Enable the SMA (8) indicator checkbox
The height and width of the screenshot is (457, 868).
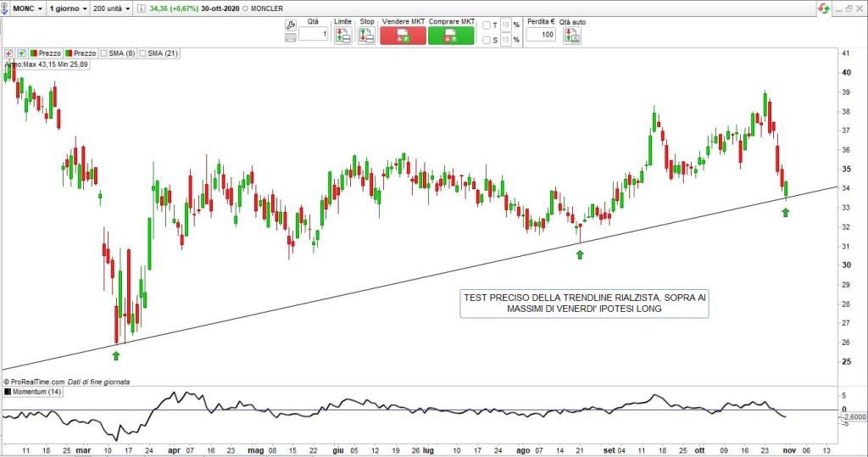pyautogui.click(x=103, y=53)
